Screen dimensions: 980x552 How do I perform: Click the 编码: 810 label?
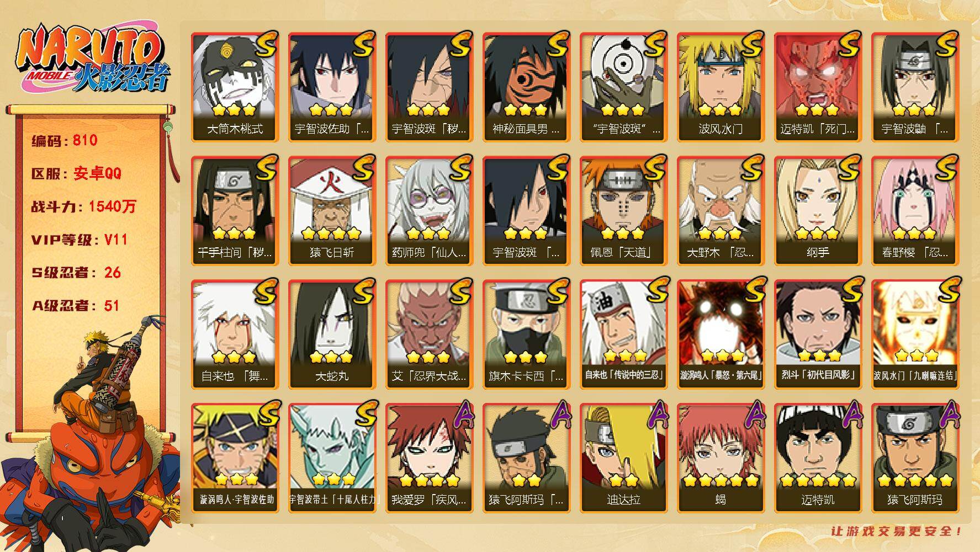click(x=65, y=140)
